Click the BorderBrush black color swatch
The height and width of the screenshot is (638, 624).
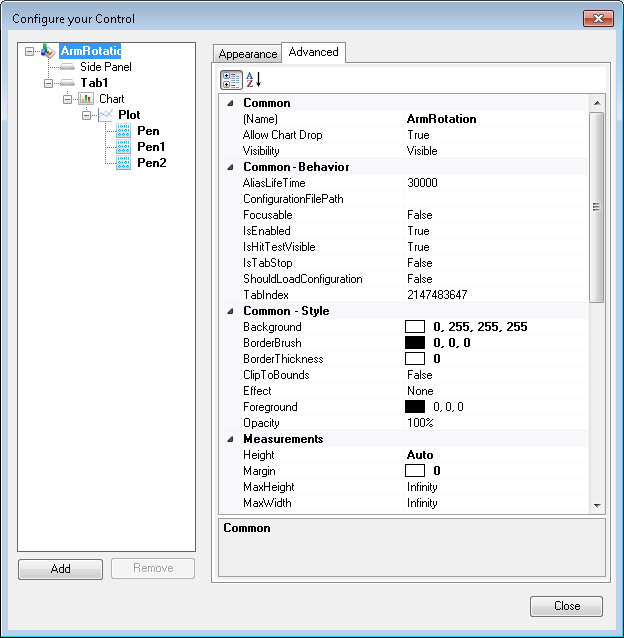click(415, 343)
